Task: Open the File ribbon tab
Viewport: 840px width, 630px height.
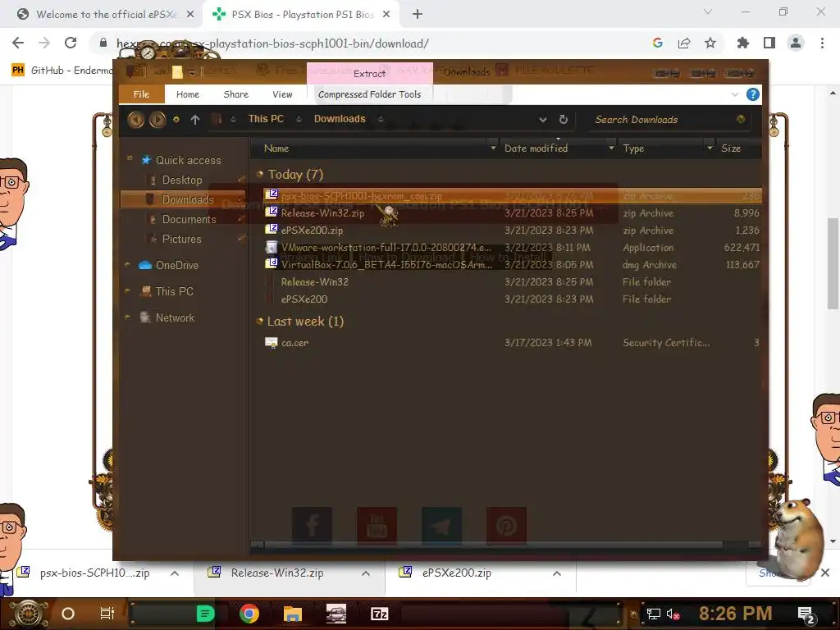Action: pos(141,94)
